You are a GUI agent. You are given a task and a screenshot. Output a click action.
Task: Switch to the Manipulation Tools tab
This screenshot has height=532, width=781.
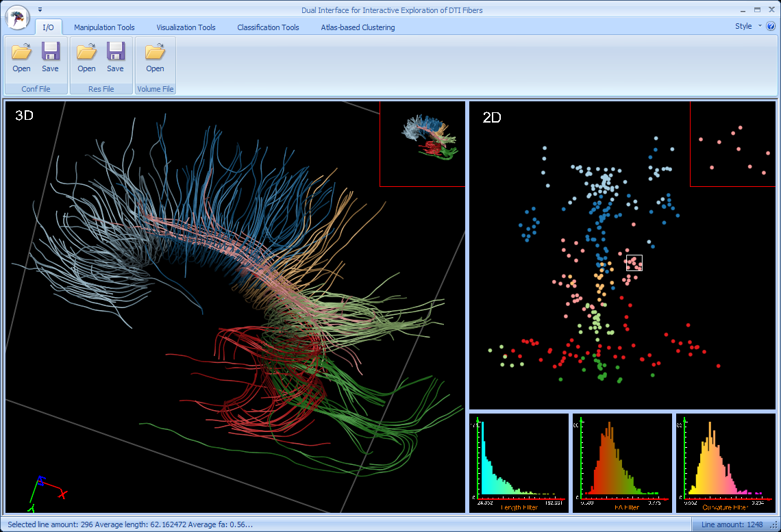pos(104,27)
